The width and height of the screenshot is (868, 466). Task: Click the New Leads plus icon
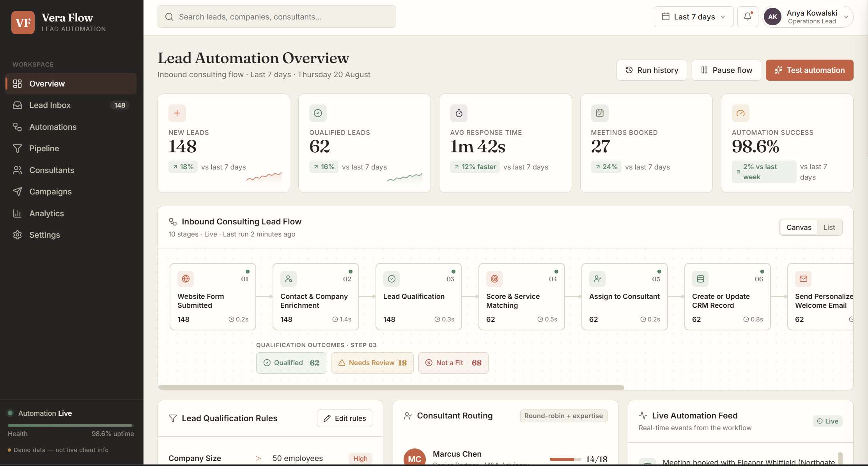177,113
